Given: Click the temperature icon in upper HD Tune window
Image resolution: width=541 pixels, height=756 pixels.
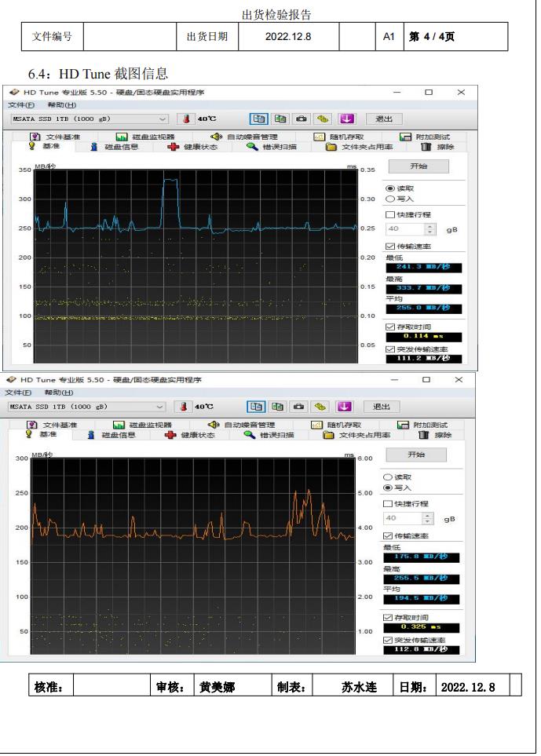Looking at the screenshot, I should (x=186, y=119).
